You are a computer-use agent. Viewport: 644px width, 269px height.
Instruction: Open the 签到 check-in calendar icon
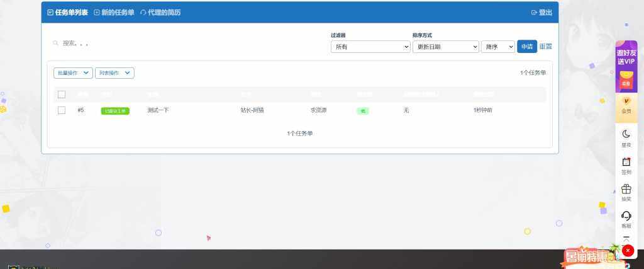[626, 164]
